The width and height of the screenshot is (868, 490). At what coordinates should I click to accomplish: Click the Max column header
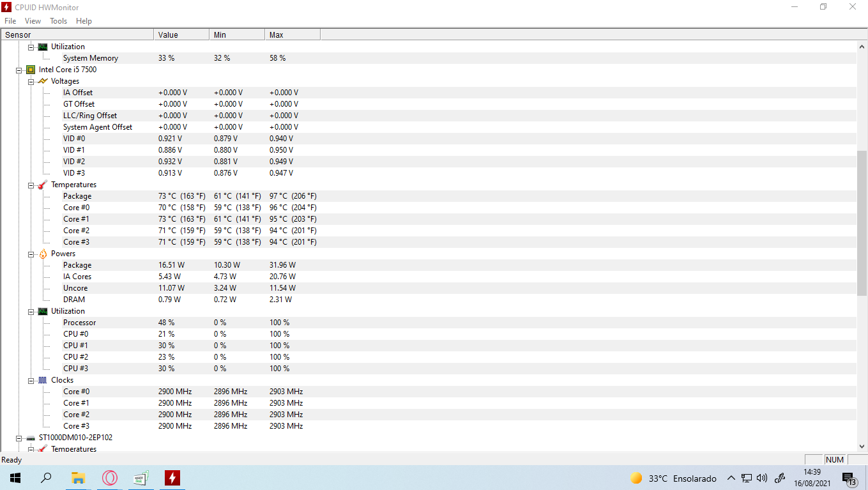point(293,34)
